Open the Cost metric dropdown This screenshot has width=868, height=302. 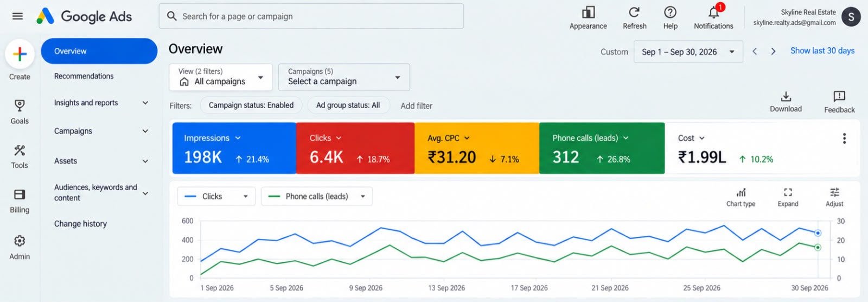(x=702, y=138)
